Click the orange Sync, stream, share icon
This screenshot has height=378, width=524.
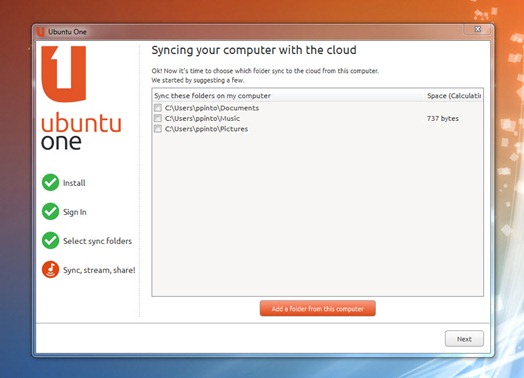pos(50,270)
